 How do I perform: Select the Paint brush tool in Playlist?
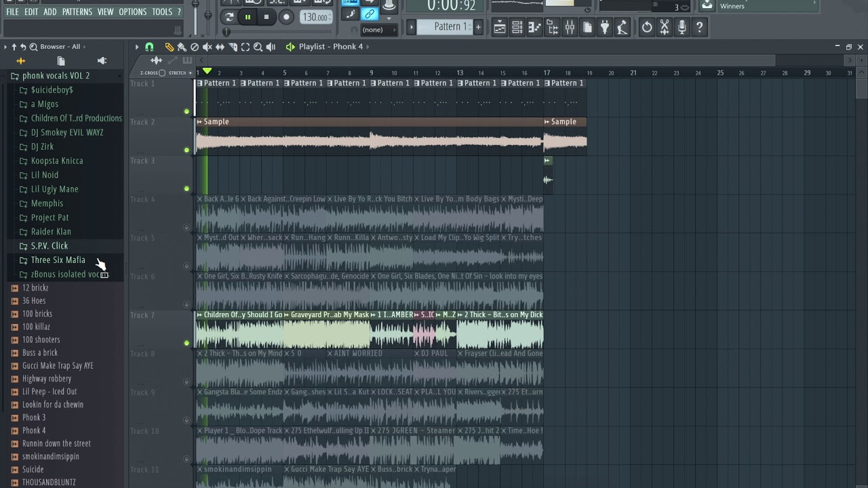[182, 47]
